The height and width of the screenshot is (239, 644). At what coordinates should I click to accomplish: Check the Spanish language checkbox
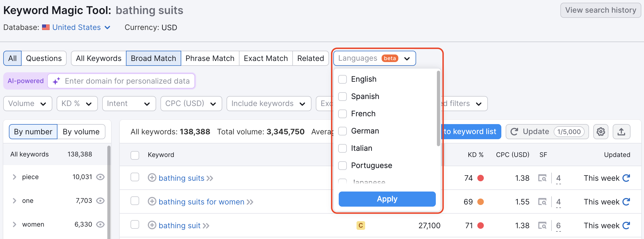342,97
